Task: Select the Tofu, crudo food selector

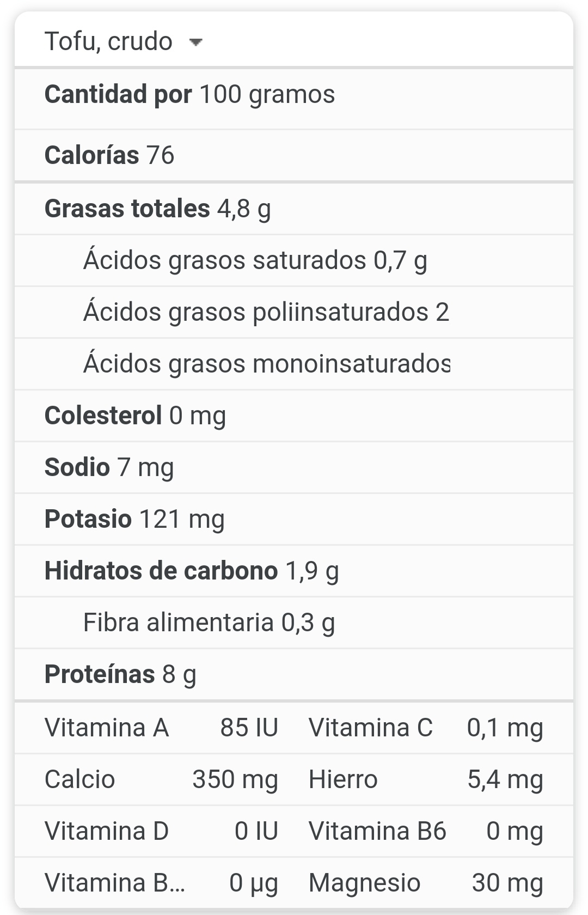Action: coord(124,41)
